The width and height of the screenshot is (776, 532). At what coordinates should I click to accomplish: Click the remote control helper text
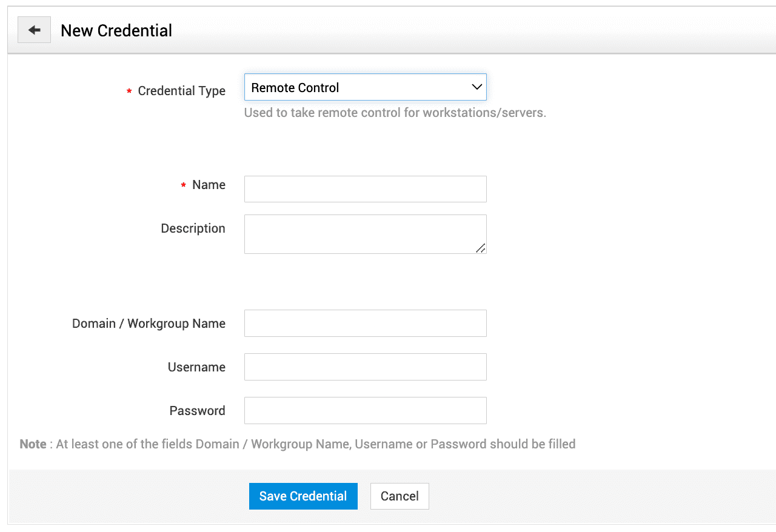[395, 113]
